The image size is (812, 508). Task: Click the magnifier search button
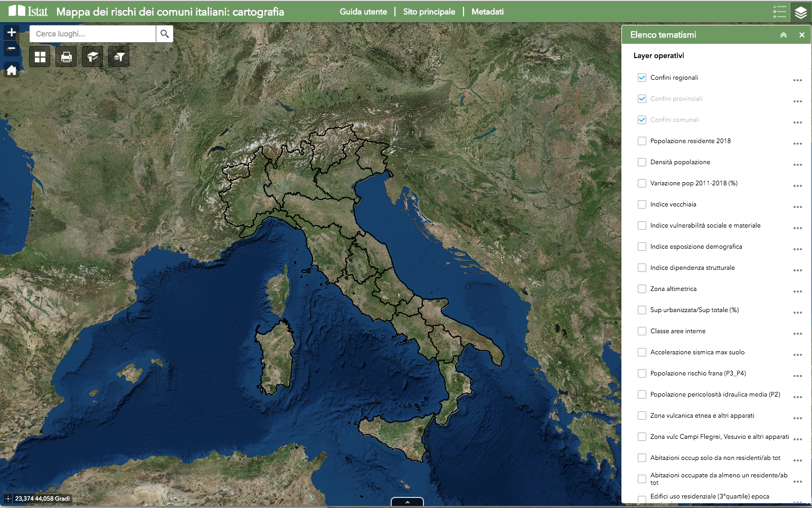pyautogui.click(x=165, y=34)
